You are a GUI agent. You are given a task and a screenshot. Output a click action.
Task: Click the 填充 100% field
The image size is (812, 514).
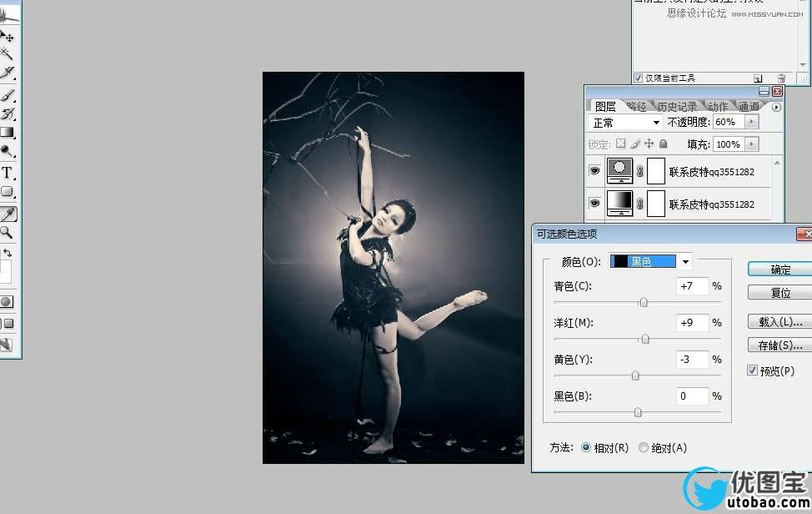729,144
